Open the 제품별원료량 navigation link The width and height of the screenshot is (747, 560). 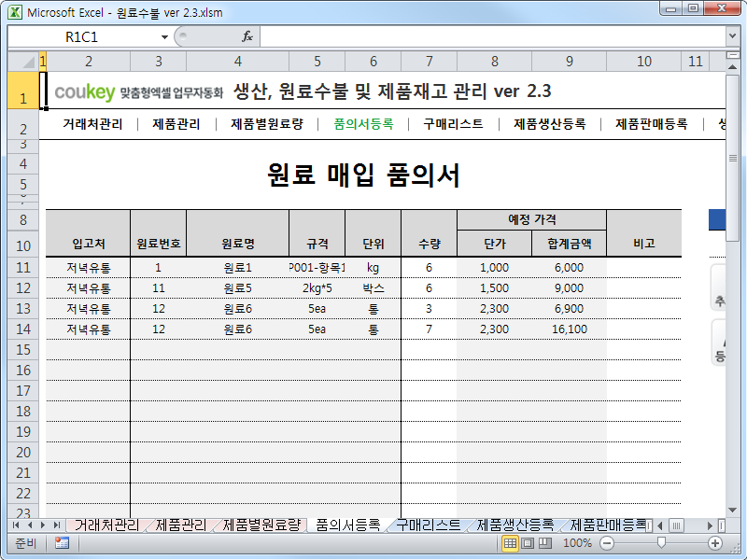(x=267, y=124)
